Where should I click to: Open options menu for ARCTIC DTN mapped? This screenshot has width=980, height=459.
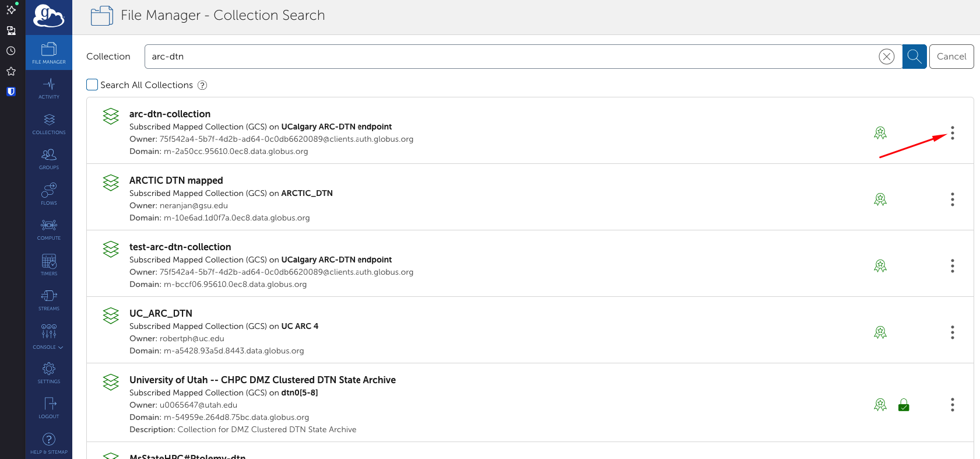(x=952, y=199)
